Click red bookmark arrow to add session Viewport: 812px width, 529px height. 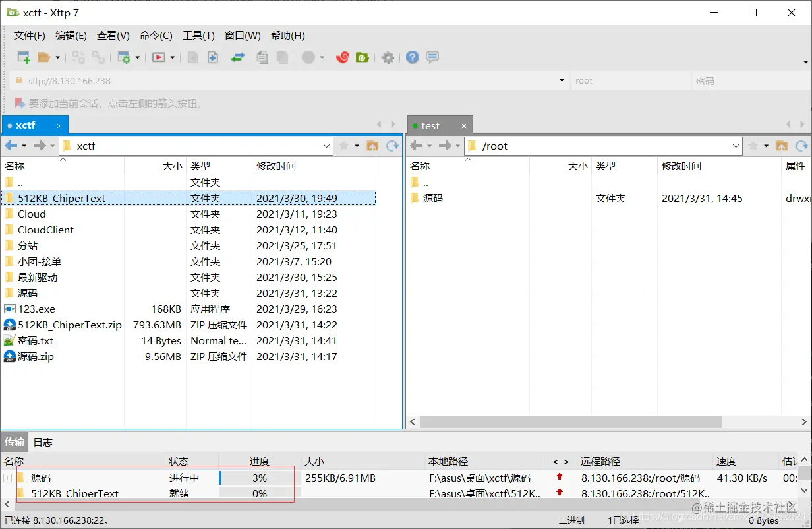pos(19,103)
